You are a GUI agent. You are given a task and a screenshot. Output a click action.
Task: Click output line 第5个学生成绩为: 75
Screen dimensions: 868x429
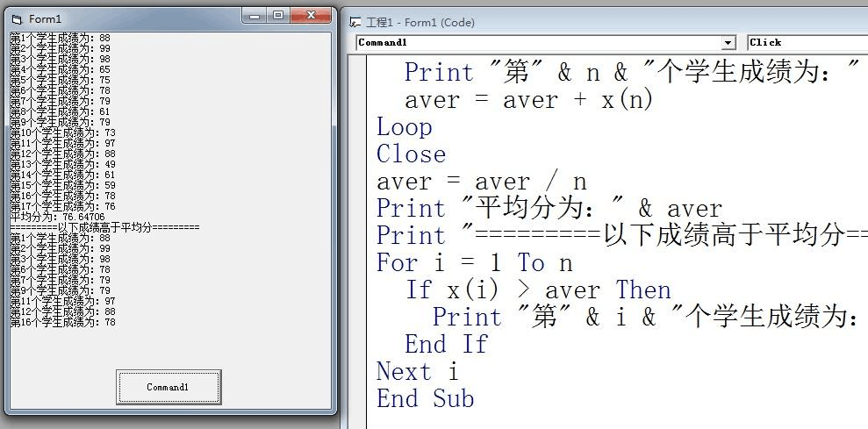click(61, 80)
